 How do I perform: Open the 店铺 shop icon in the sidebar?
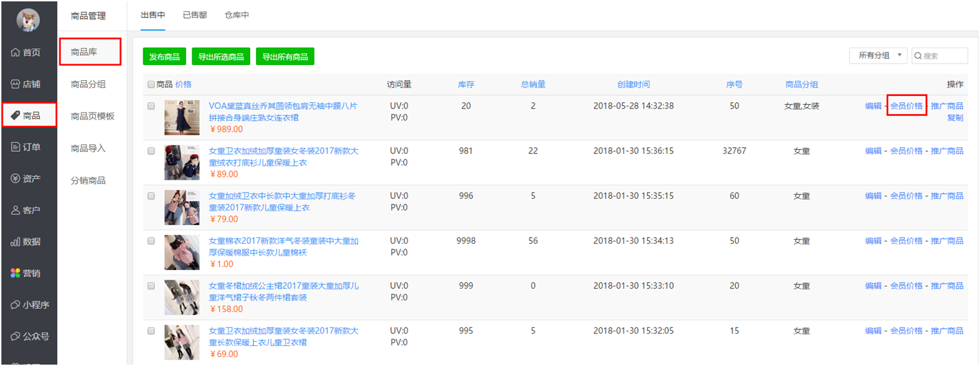point(15,84)
